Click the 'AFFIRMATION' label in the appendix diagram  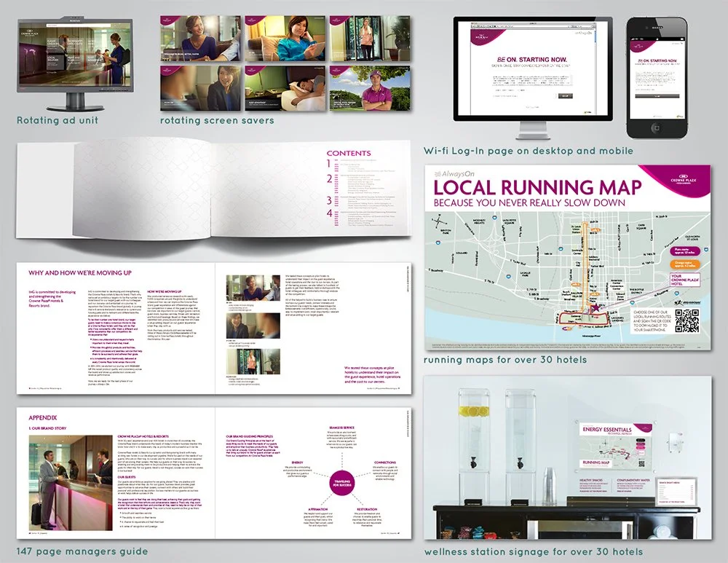(319, 509)
